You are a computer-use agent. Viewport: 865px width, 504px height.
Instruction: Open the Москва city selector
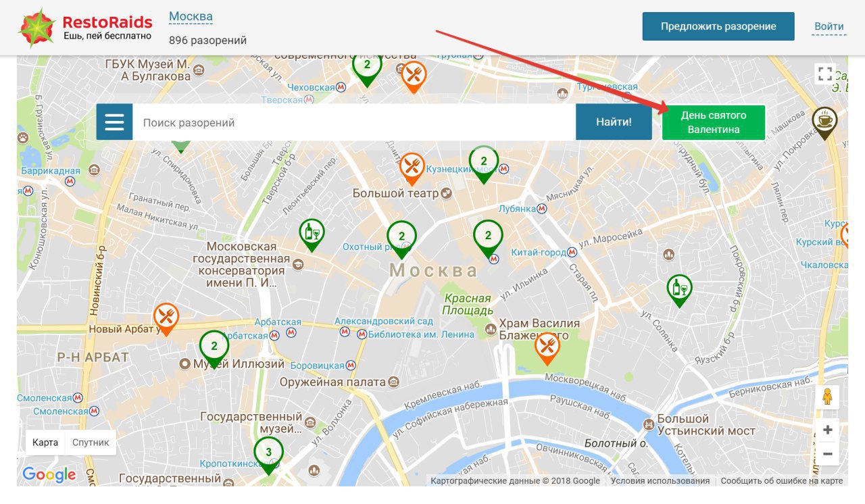(x=191, y=16)
